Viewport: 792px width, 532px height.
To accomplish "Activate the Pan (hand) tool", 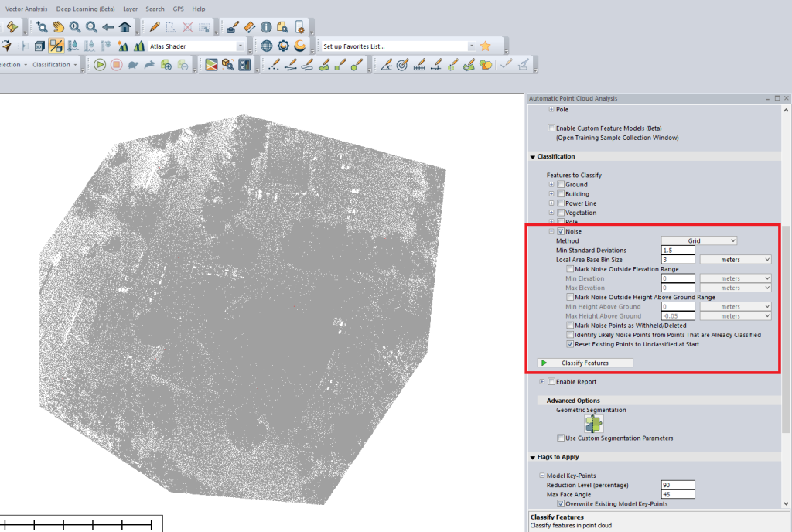I will 60,26.
